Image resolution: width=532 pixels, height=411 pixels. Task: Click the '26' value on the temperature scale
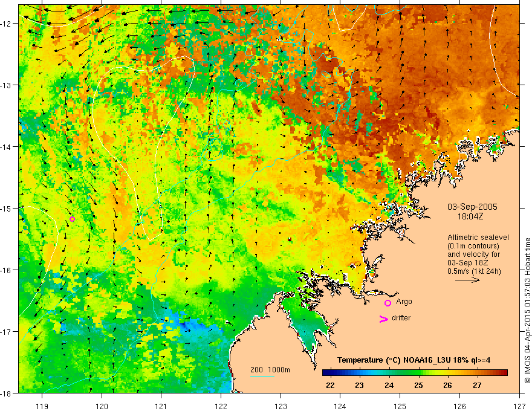click(x=447, y=385)
